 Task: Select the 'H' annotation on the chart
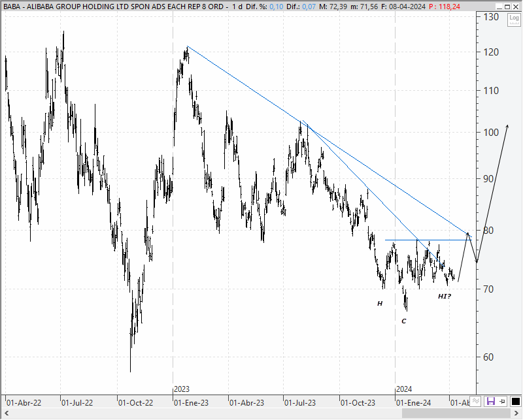coord(380,303)
